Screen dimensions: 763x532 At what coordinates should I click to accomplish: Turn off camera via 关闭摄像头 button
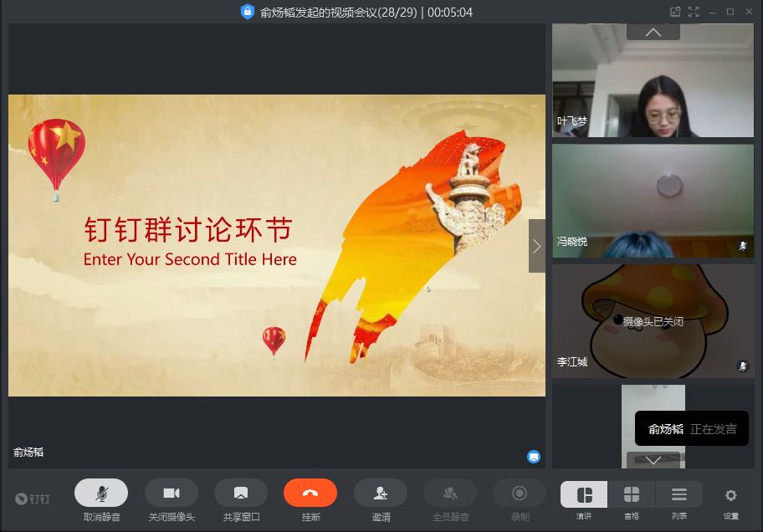[x=172, y=493]
